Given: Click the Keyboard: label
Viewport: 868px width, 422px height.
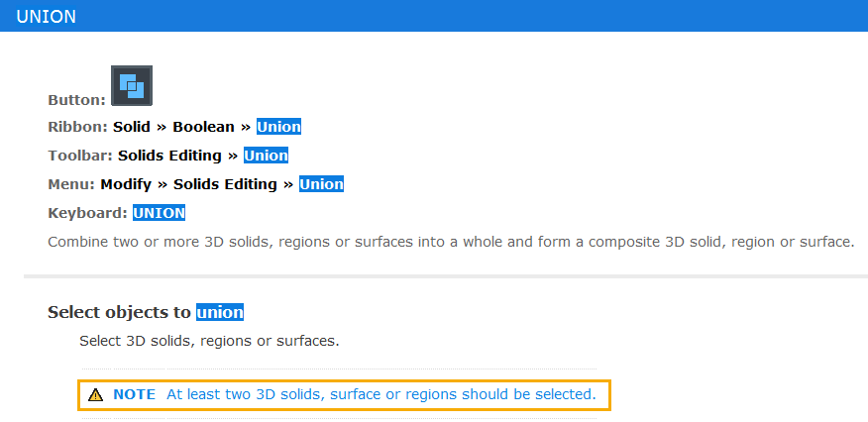Looking at the screenshot, I should click(88, 213).
